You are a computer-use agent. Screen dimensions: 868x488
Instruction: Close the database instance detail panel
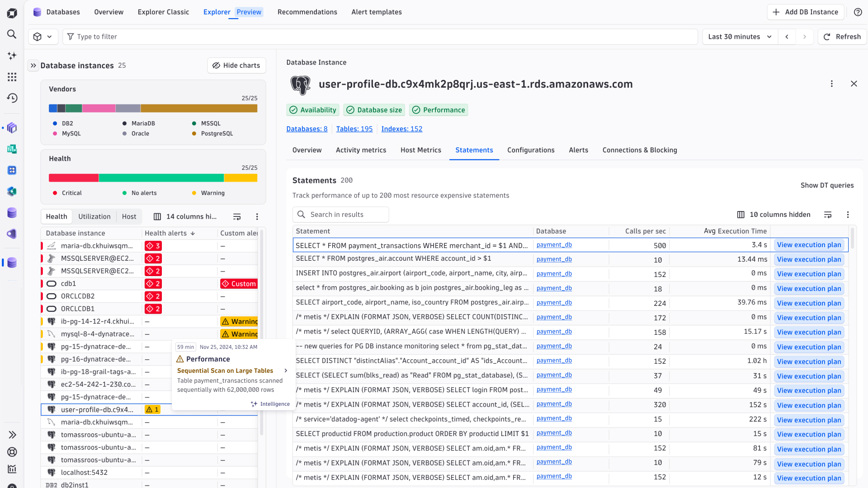coord(854,84)
